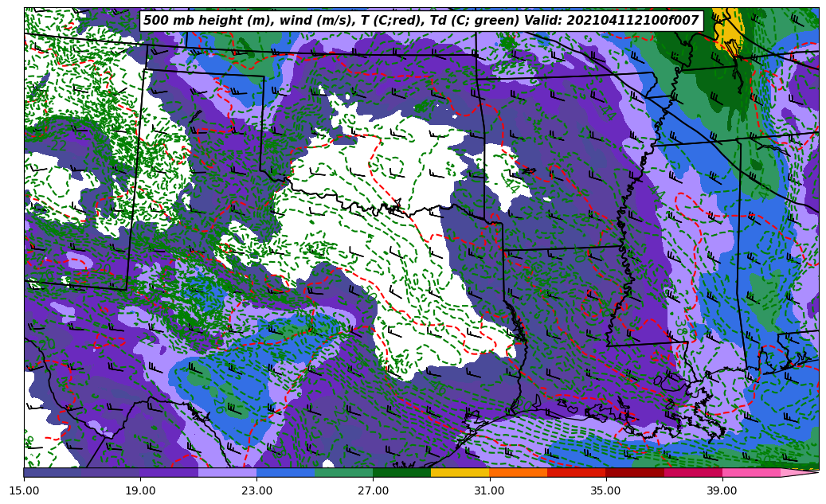826x504 pixels.
Task: Click the 39.00 colorbar tick label
Action: pos(722,490)
